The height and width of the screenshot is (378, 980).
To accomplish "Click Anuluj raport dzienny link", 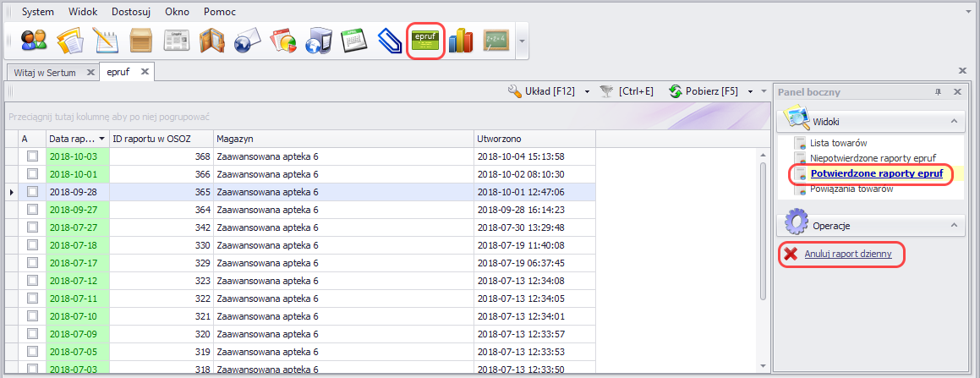I will [848, 254].
